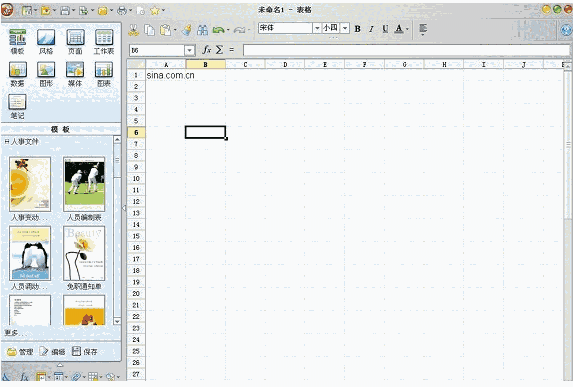The image size is (573, 387).
Task: Open the alignment options icon
Action: click(x=423, y=29)
